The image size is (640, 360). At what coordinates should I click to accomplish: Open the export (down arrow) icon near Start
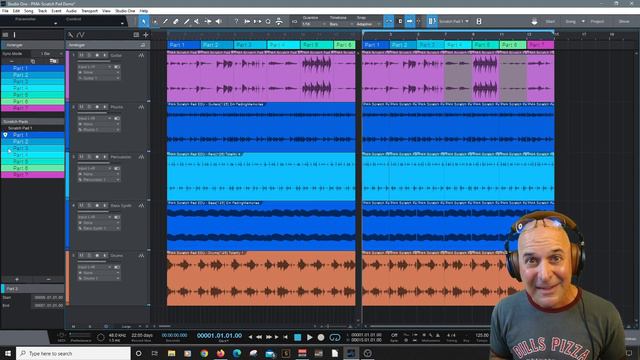(534, 21)
